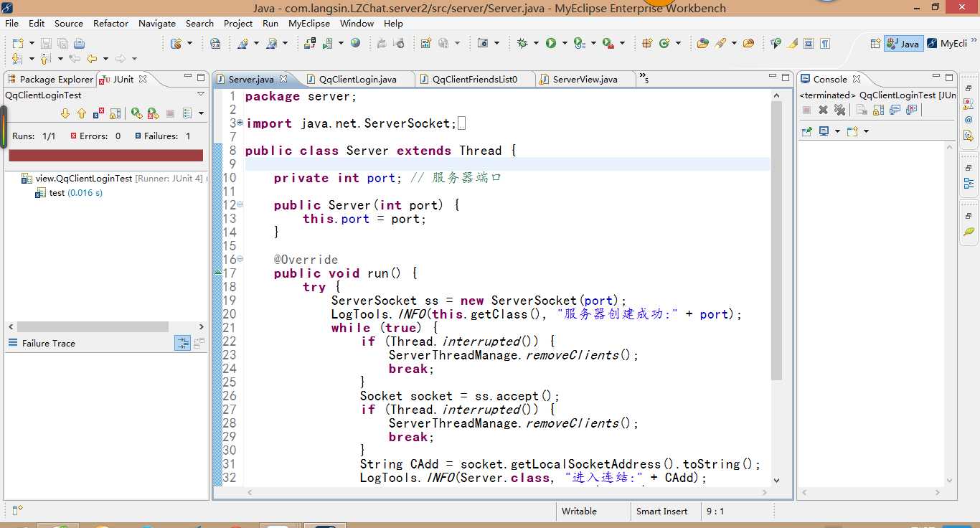Switch to MyEclipse perspective button
980x528 pixels.
click(946, 44)
